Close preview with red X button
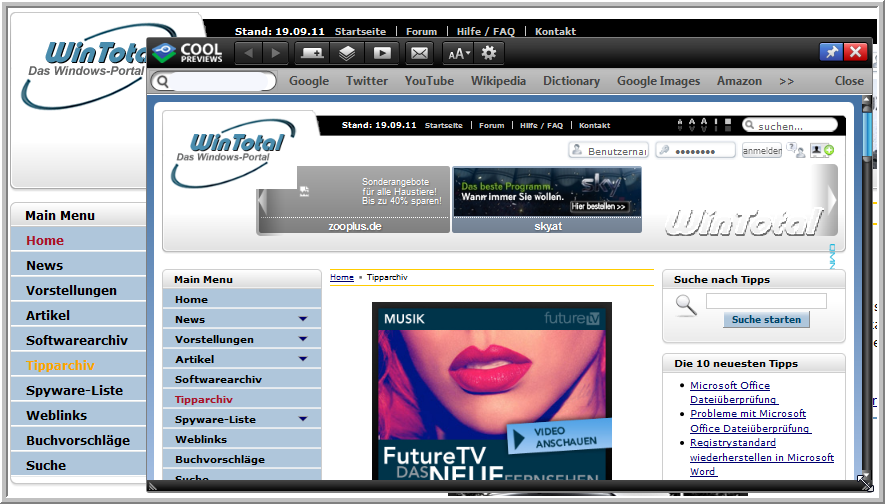 [856, 52]
